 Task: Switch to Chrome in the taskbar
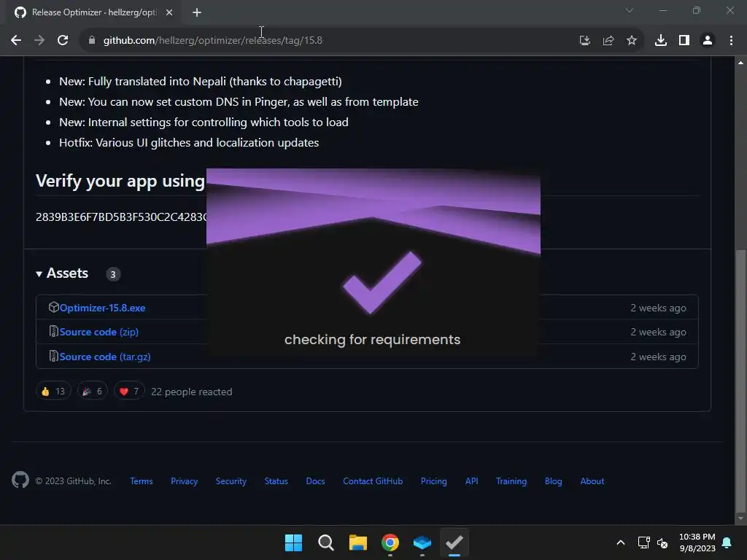pos(390,542)
